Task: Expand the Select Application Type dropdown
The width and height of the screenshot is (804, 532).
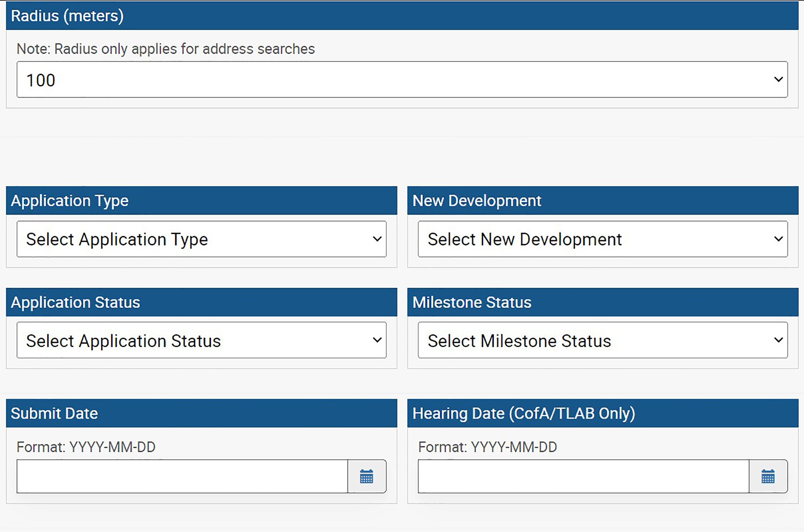Action: [202, 239]
